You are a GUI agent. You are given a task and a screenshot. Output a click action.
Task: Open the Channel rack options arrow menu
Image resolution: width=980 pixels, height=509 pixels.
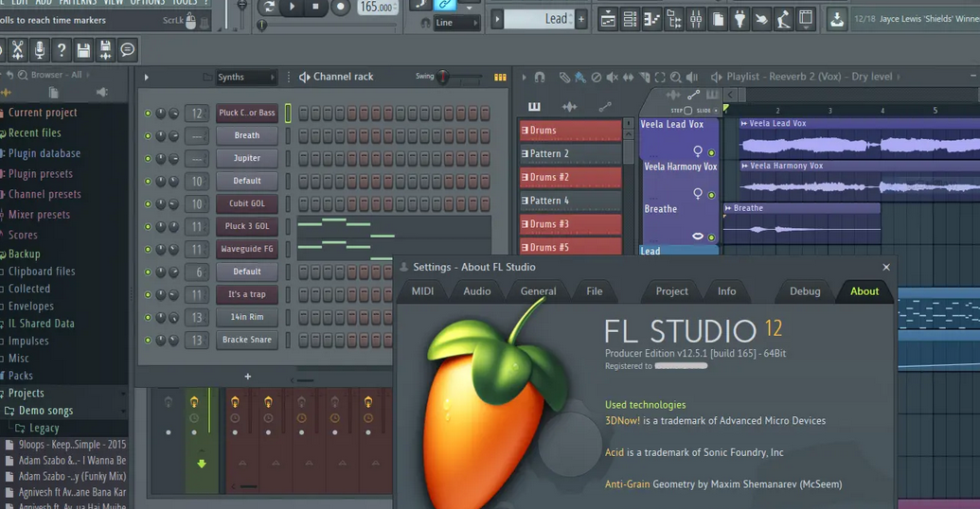pos(146,78)
